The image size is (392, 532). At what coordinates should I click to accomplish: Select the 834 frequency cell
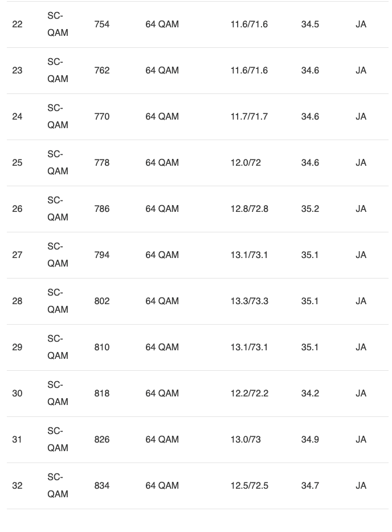(102, 486)
